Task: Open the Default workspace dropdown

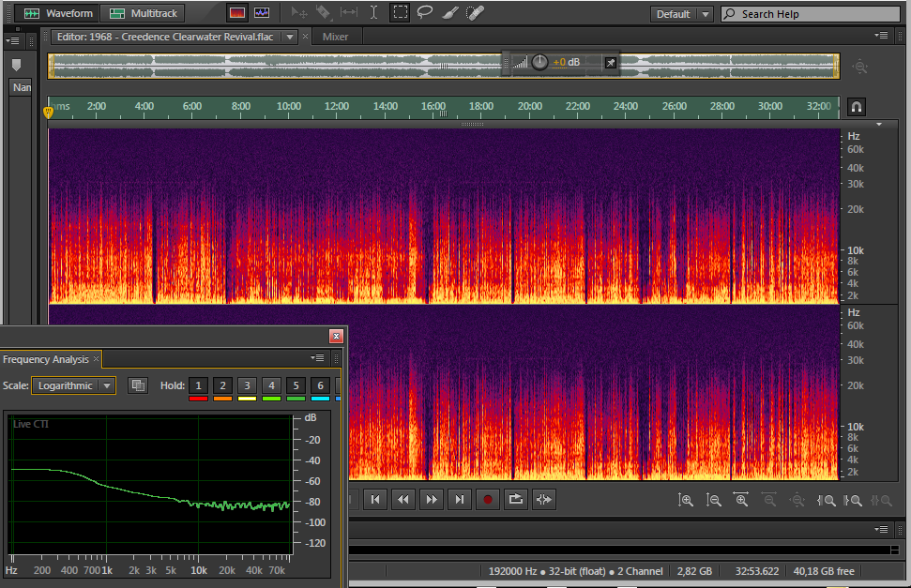Action: (x=681, y=14)
